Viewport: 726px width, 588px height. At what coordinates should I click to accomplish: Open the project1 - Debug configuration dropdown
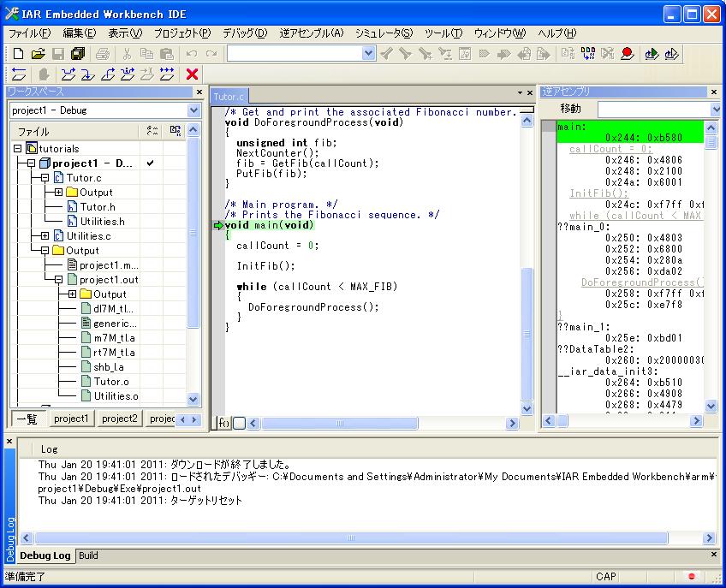click(193, 110)
